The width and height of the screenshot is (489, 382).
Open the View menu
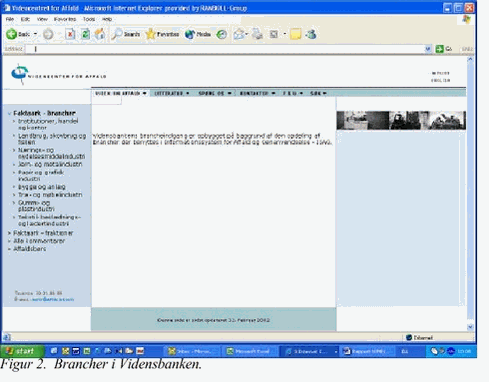tap(42, 19)
